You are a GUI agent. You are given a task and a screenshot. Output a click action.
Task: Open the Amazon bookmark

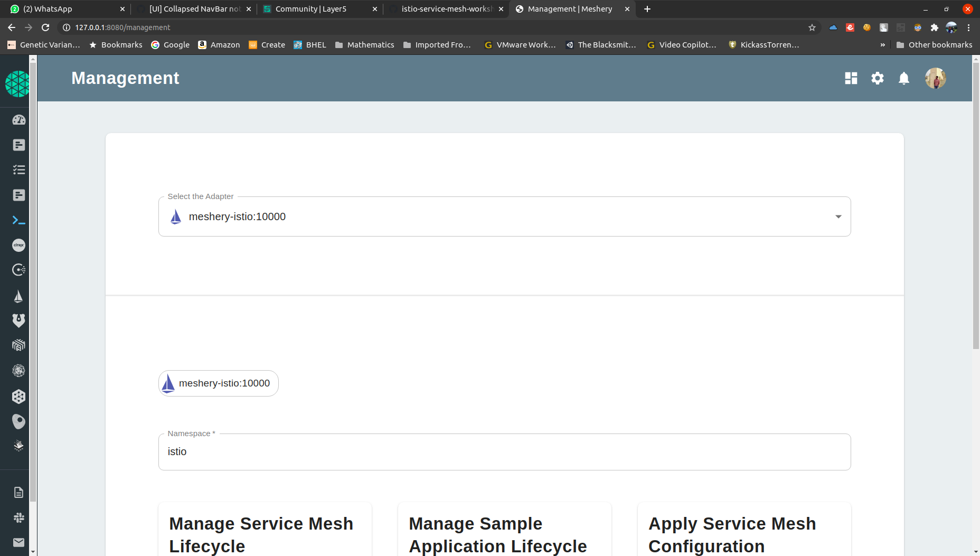[219, 45]
